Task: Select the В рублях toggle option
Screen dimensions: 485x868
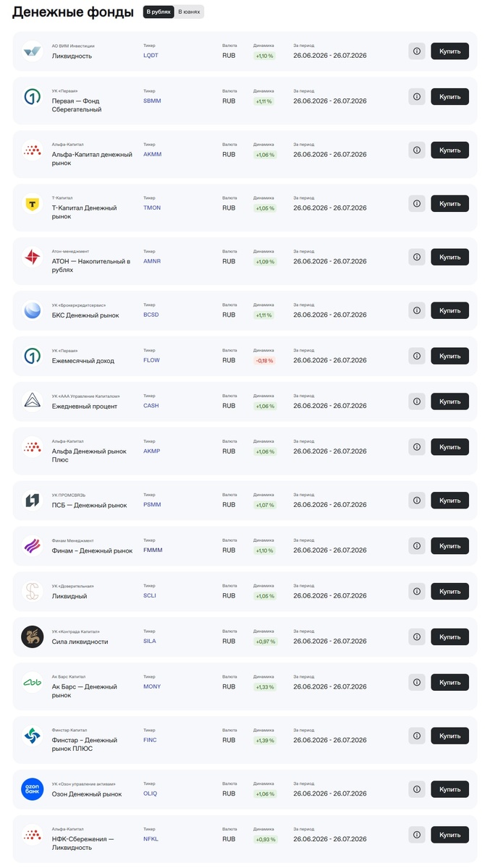Action: 159,12
